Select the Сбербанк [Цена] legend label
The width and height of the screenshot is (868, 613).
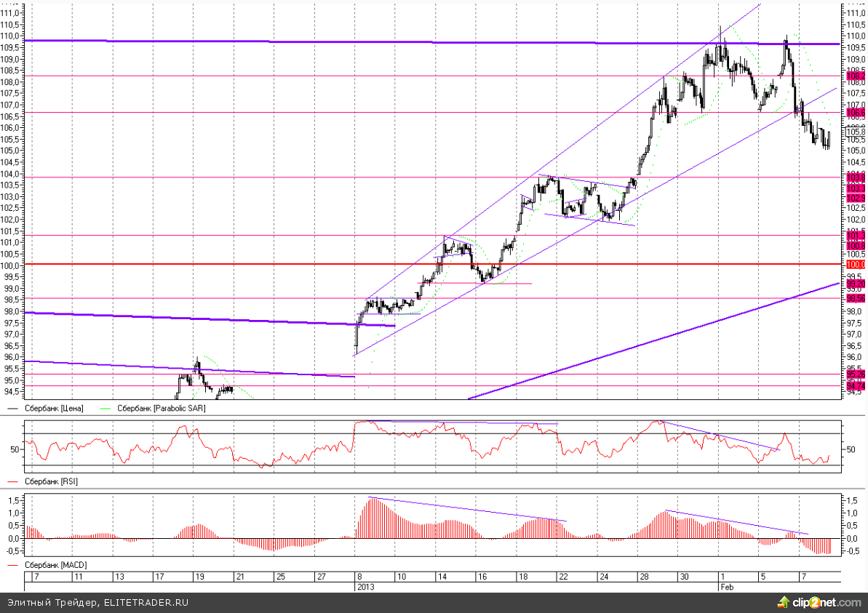[54, 409]
